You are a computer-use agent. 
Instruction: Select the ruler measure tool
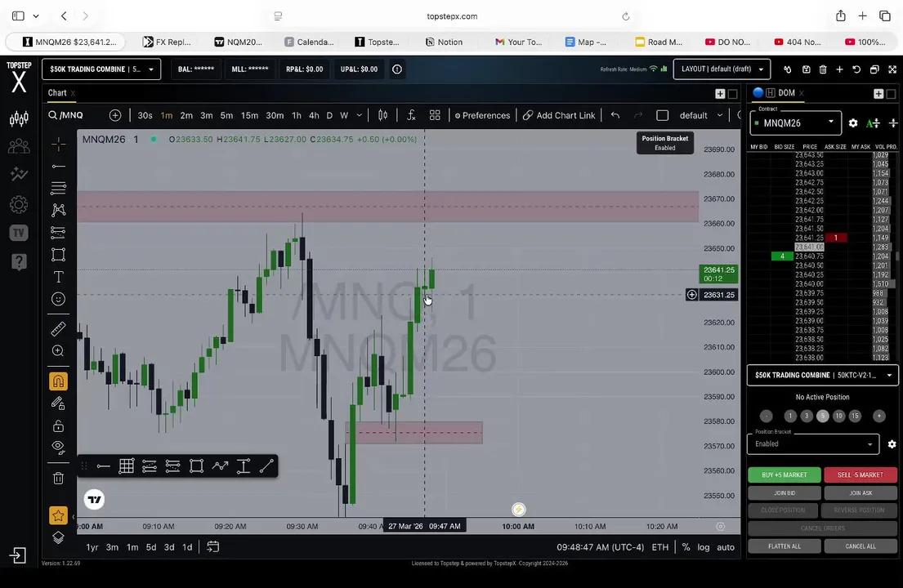[58, 329]
